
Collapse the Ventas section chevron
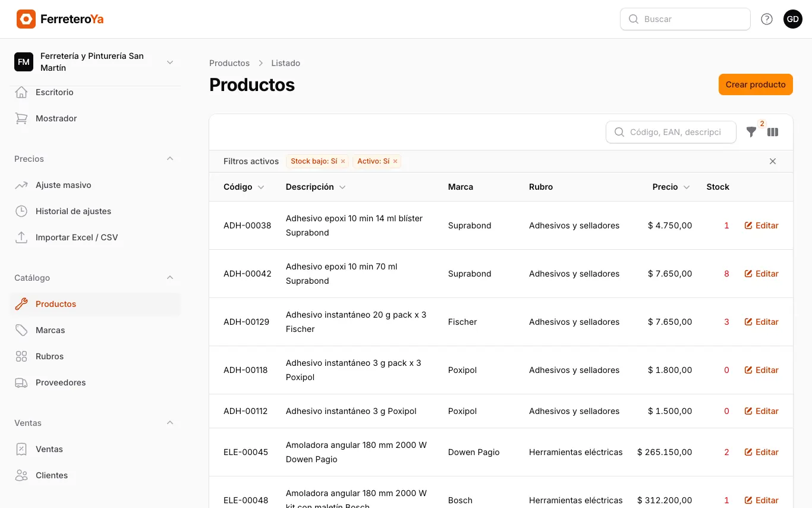click(170, 423)
